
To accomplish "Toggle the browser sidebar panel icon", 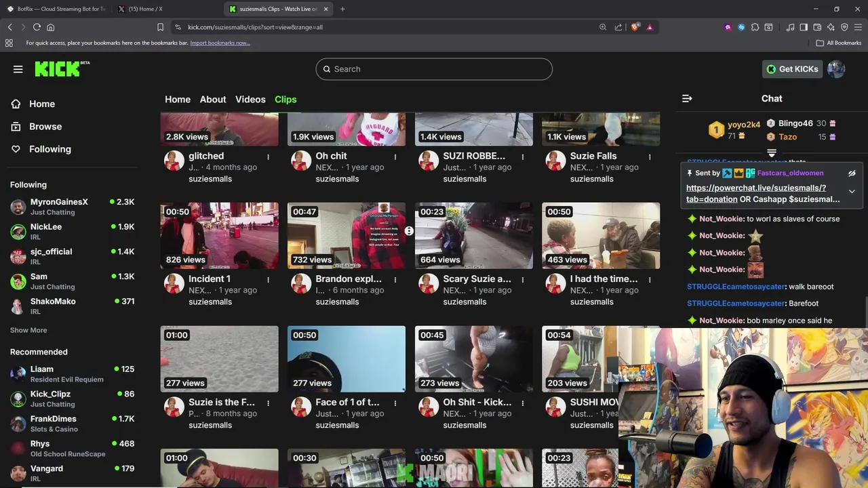I will (x=804, y=27).
